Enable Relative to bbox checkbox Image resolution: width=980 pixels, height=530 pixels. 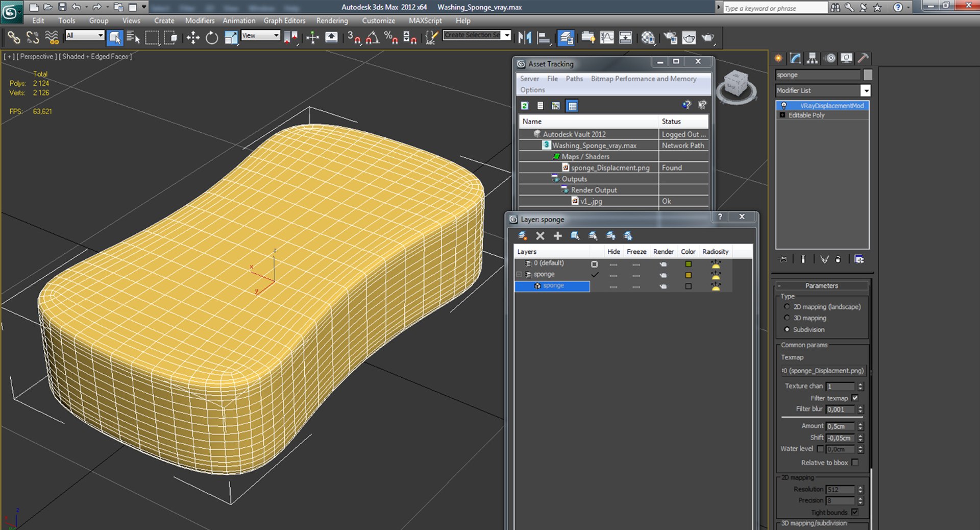click(855, 462)
